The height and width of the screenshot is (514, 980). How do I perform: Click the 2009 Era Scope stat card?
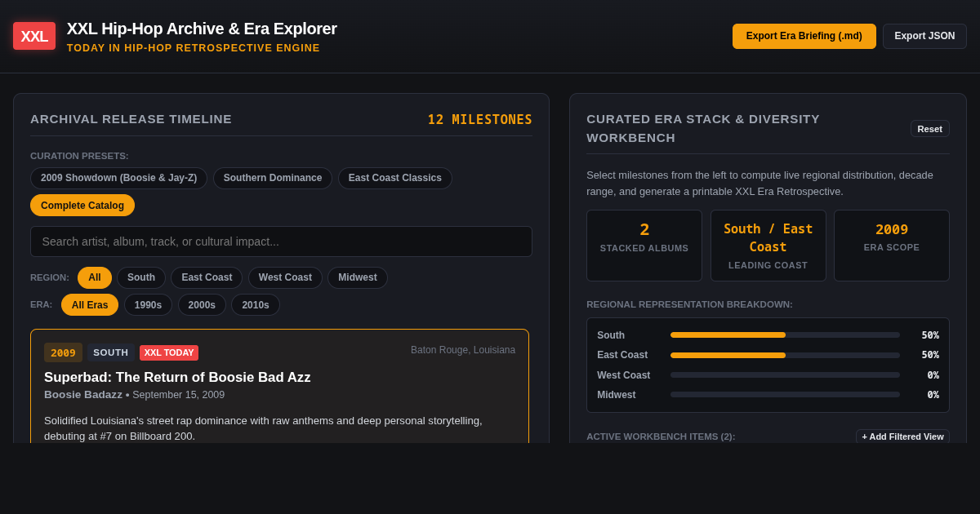click(892, 246)
